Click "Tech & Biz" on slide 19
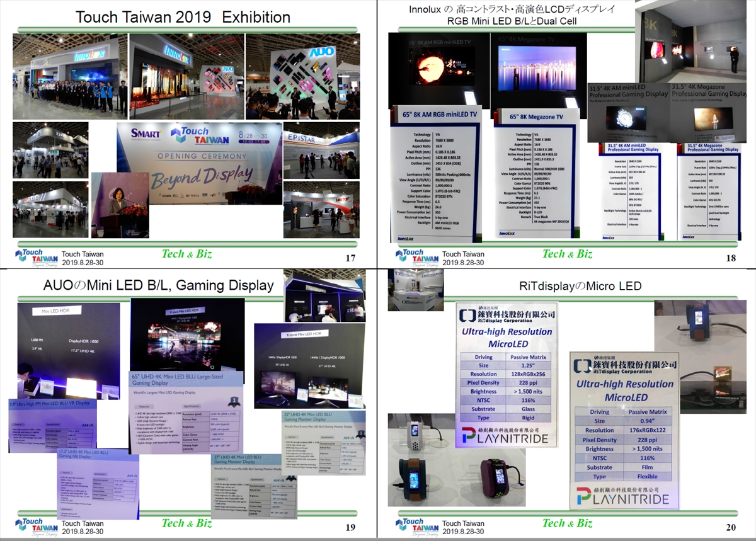 coord(186,523)
